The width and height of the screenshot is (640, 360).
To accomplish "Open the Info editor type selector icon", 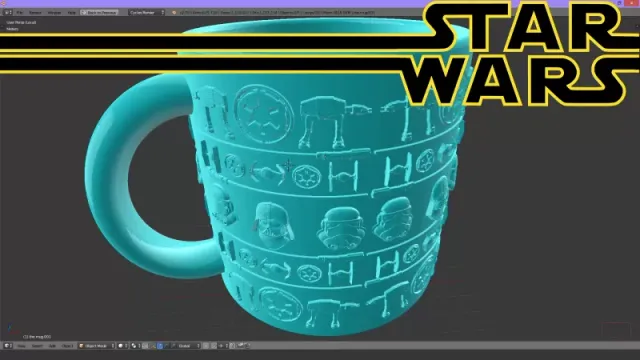I will tap(8, 13).
